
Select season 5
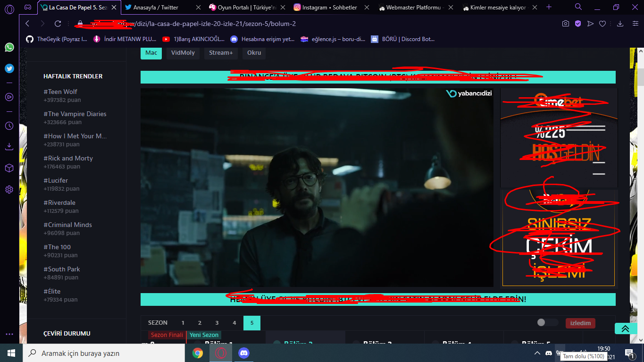tap(252, 323)
